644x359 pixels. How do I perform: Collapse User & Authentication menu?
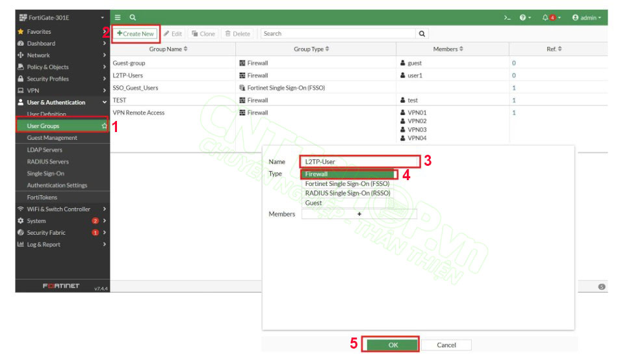point(62,102)
